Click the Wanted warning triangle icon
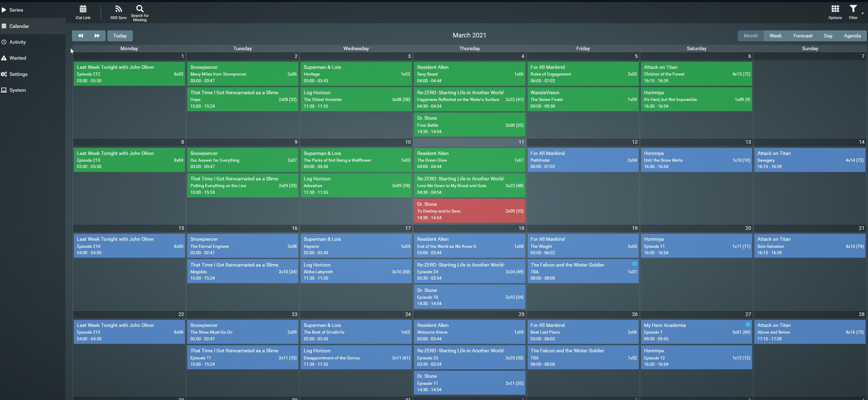This screenshot has height=400, width=868. click(x=4, y=58)
